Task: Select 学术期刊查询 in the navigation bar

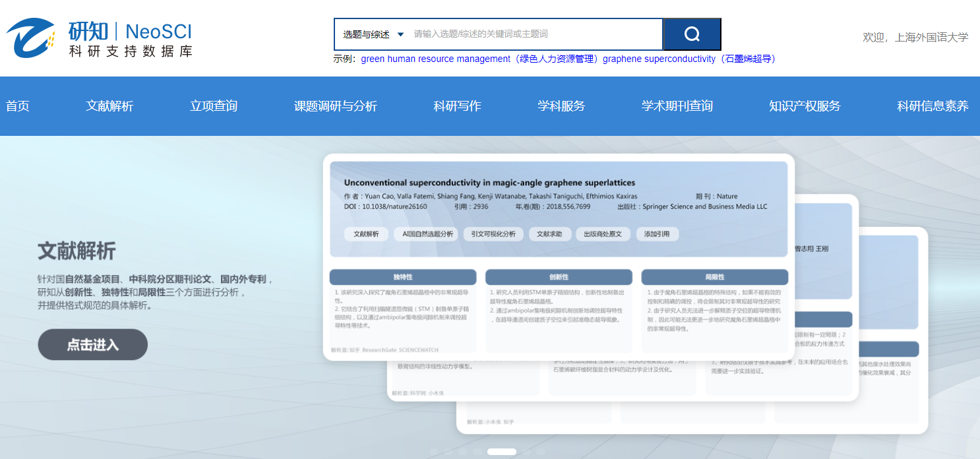Action: [677, 106]
